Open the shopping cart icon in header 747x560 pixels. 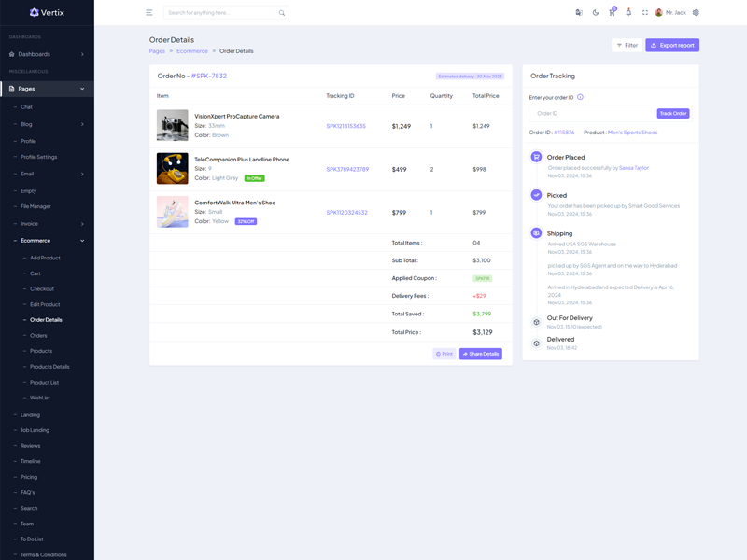coord(612,13)
